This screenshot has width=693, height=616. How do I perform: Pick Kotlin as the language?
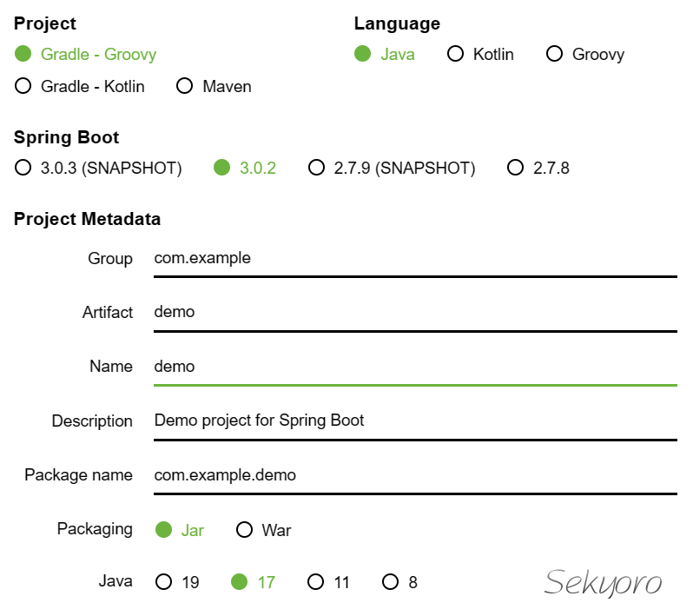coord(455,54)
